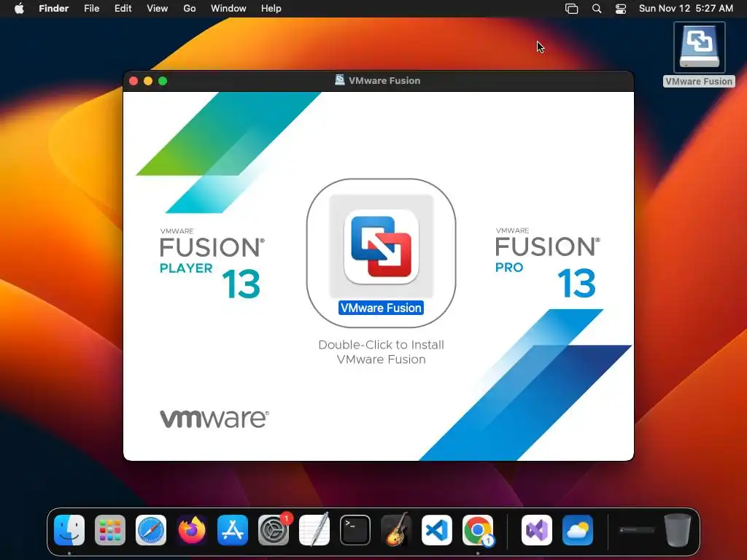The width and height of the screenshot is (747, 560).
Task: Open the Apple menu
Action: pyautogui.click(x=19, y=9)
